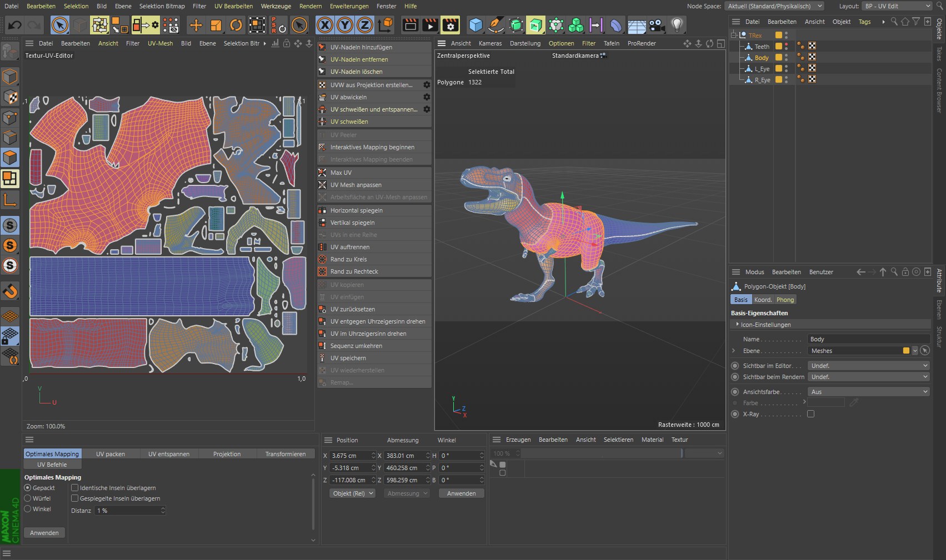946x560 pixels.
Task: Click the Name input field containing Body
Action: [868, 339]
